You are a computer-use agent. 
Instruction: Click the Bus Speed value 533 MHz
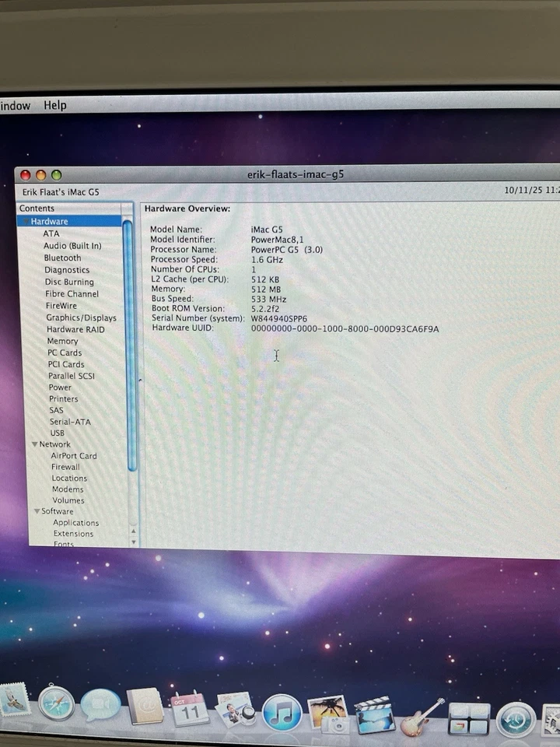click(269, 299)
